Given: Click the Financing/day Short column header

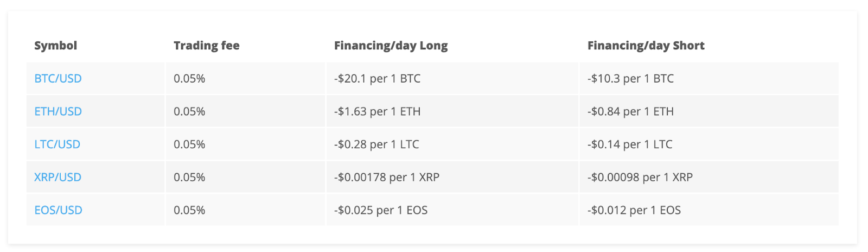Looking at the screenshot, I should 646,46.
